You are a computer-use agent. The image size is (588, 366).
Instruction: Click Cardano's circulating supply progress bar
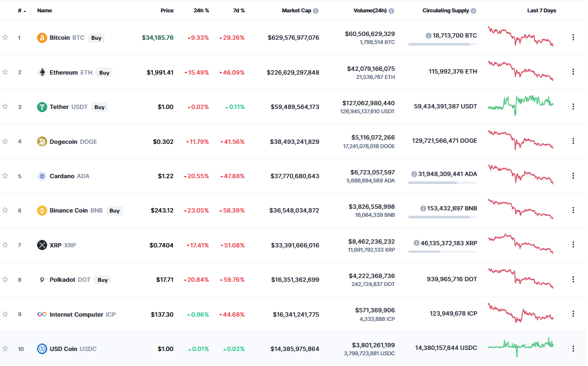coord(443,182)
